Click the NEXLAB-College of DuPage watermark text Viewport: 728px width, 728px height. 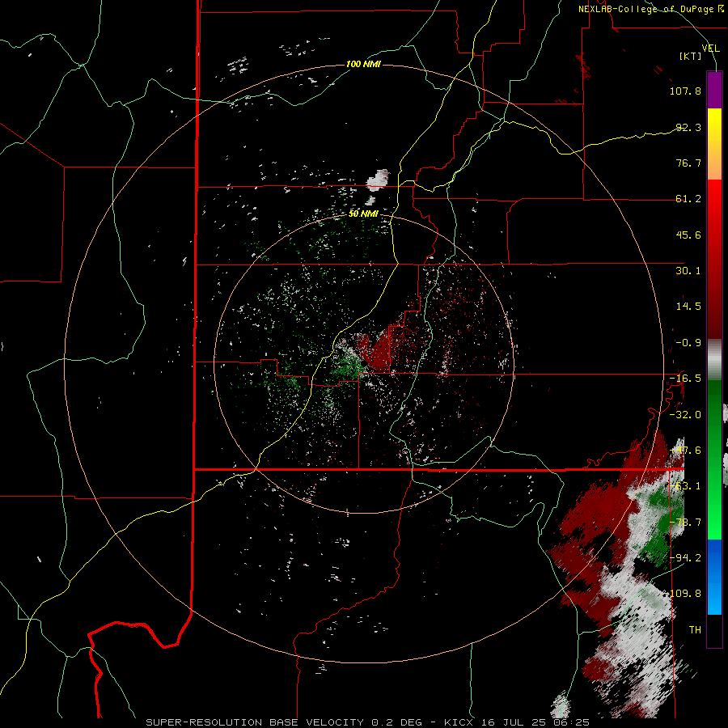point(650,9)
